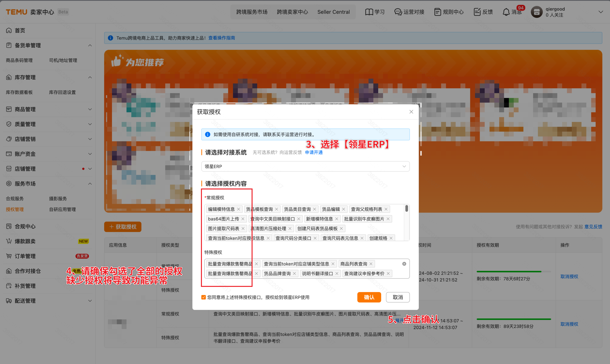
Task: Switch to the 跨境服务市场 tab
Action: (252, 12)
